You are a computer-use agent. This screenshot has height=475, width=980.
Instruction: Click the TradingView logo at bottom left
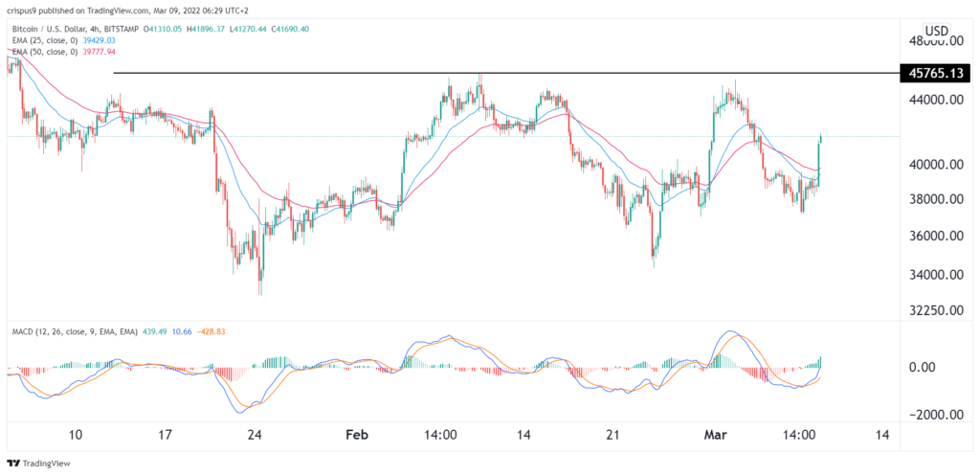(x=38, y=464)
